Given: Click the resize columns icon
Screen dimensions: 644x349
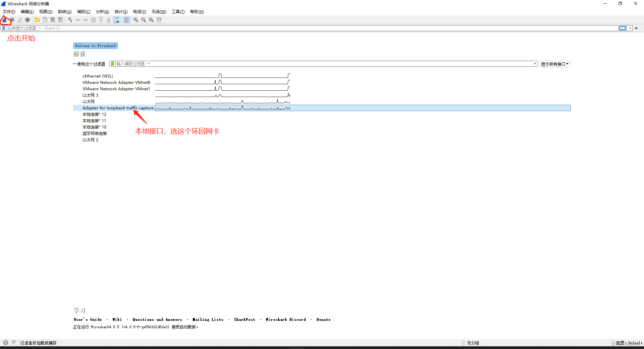Looking at the screenshot, I should 159,20.
